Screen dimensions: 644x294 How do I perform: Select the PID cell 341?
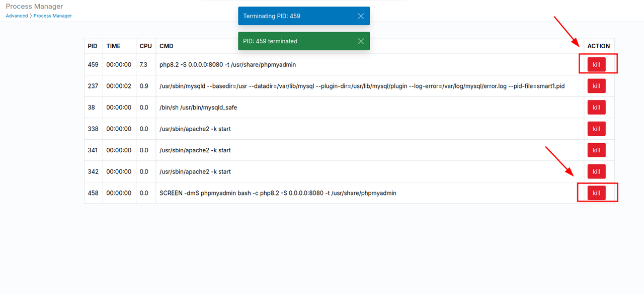93,150
